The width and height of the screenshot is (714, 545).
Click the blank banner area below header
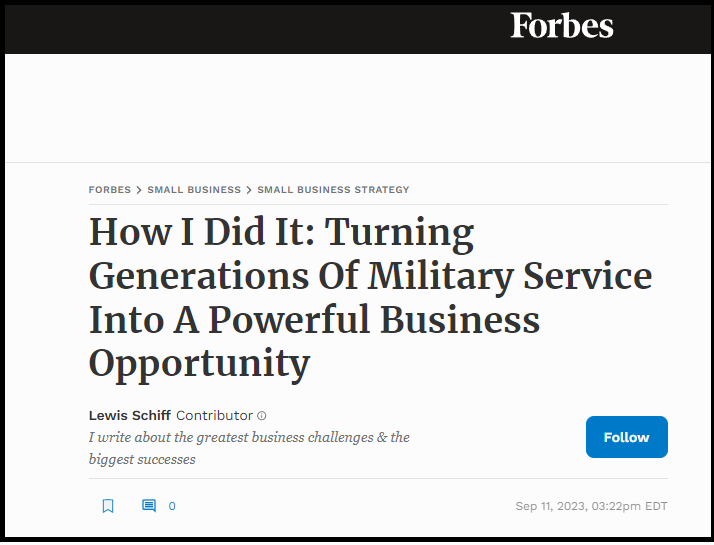[357, 108]
